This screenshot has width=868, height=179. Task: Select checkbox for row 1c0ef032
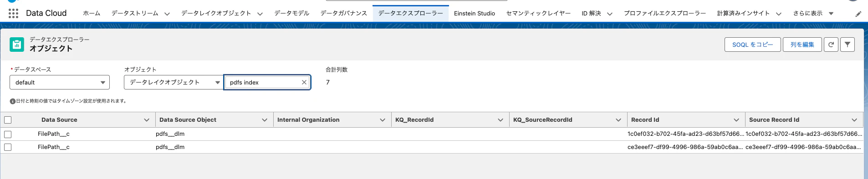click(8, 134)
